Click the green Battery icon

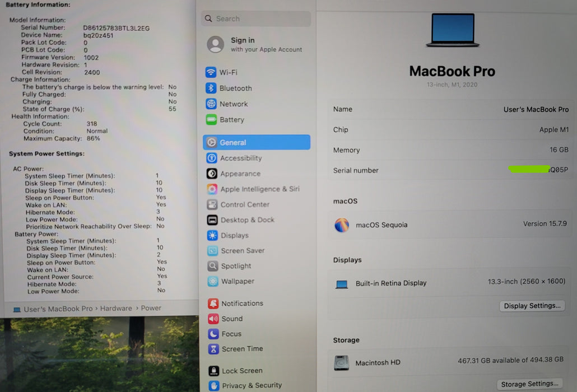pyautogui.click(x=211, y=119)
